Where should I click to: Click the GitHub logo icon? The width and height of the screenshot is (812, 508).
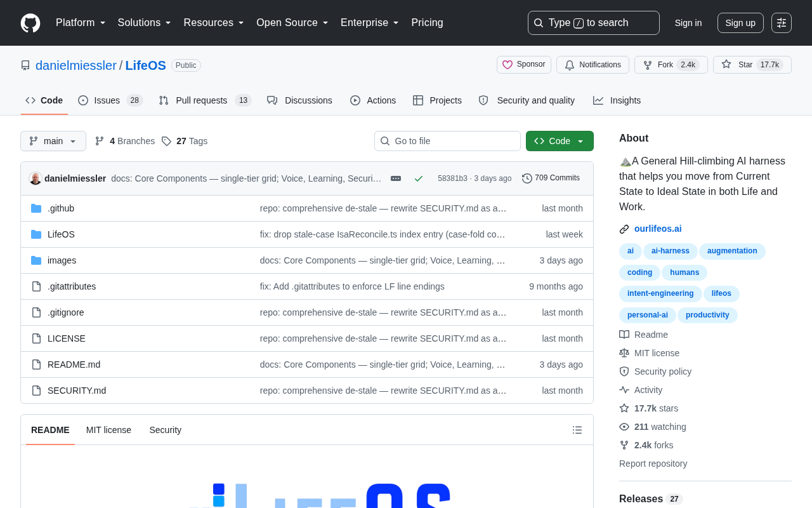point(30,23)
